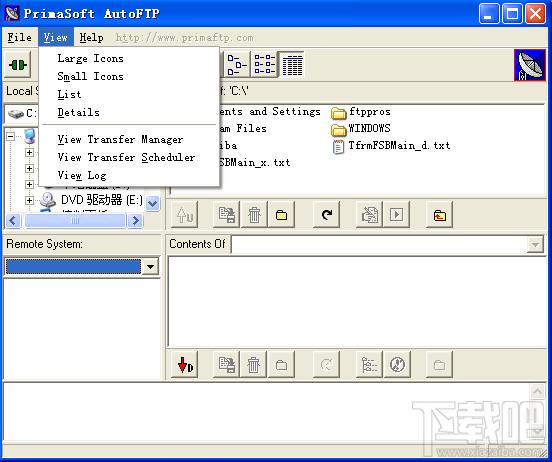Expand the second child node in the local tree
The width and height of the screenshot is (552, 462).
tap(29, 168)
